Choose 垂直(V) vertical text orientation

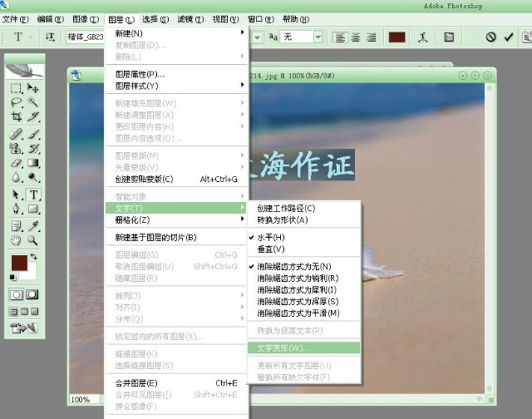(x=271, y=249)
